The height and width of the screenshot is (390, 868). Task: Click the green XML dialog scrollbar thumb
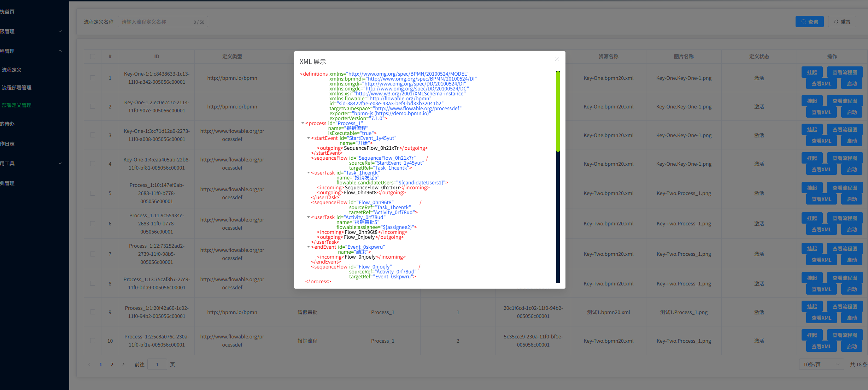pos(558,111)
